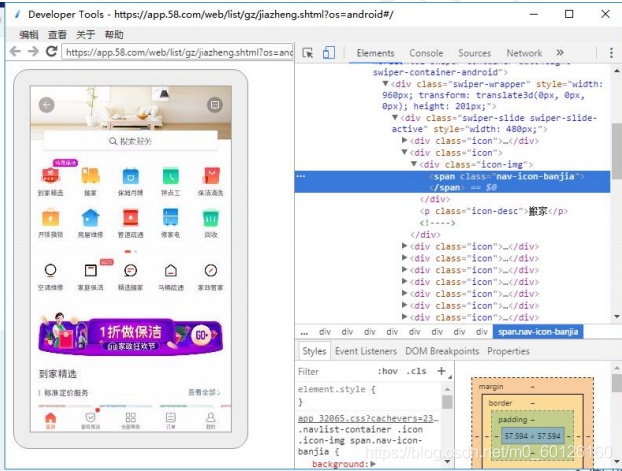Show more DevTools tabs with the chevron
The height and width of the screenshot is (471, 622).
559,53
